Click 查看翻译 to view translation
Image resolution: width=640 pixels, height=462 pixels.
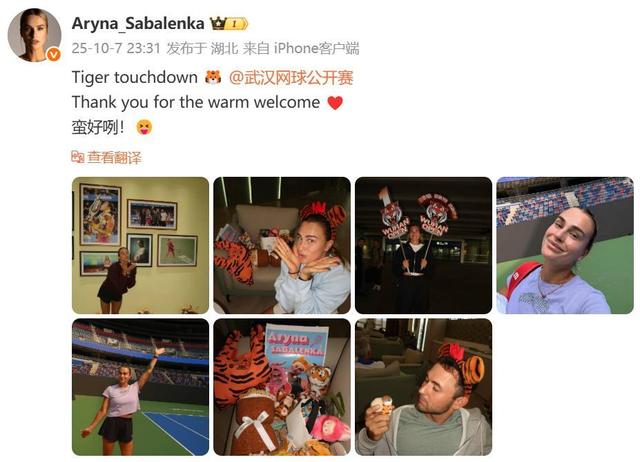pos(114,158)
